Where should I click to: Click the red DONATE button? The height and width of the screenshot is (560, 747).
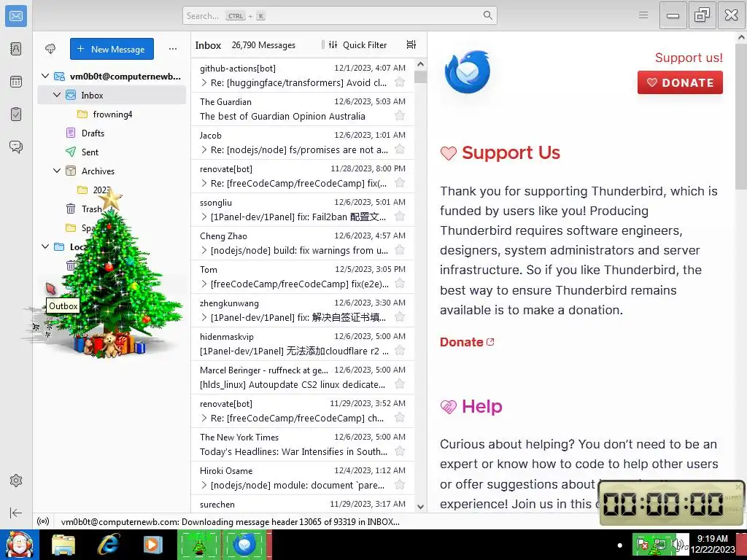(680, 82)
